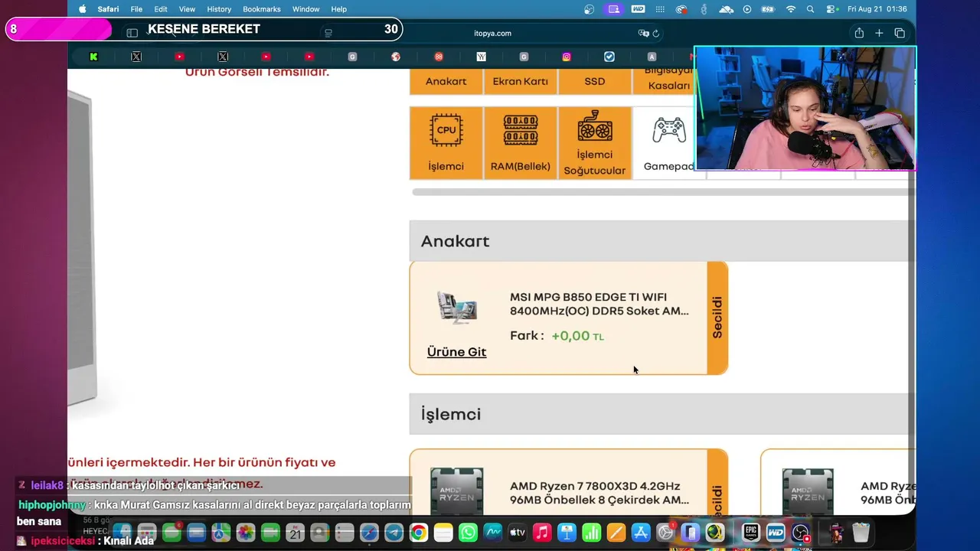980x551 pixels.
Task: Open the RAM(Bellek) category tile
Action: click(520, 143)
